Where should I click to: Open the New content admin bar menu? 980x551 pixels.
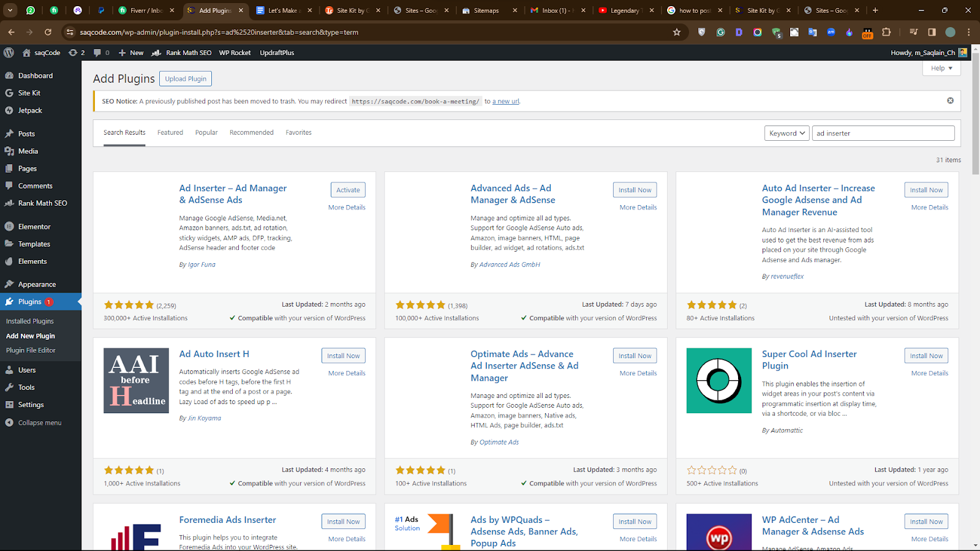pos(131,53)
